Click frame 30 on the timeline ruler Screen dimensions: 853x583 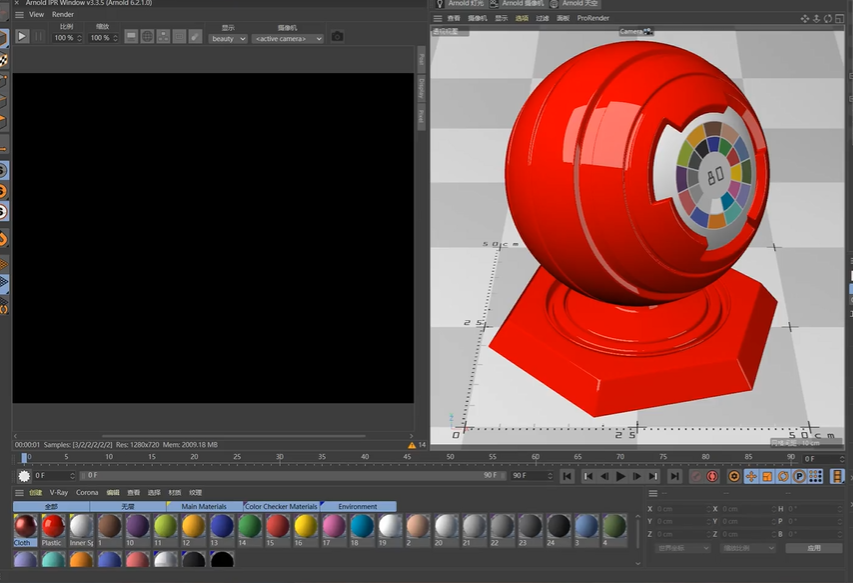click(279, 457)
